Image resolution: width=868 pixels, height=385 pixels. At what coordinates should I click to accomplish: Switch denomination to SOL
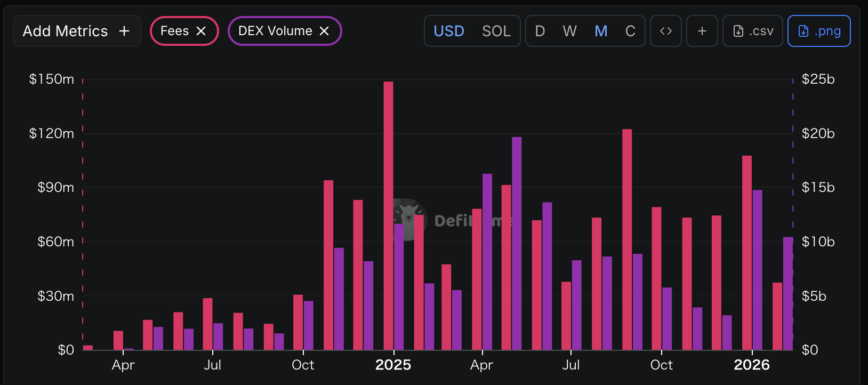pyautogui.click(x=496, y=31)
